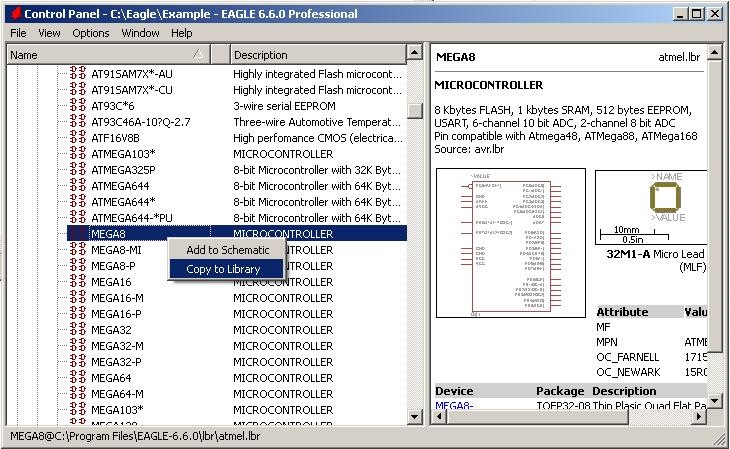
Task: Click the device icon beside ATMEGA644-*PU
Action: pos(78,217)
